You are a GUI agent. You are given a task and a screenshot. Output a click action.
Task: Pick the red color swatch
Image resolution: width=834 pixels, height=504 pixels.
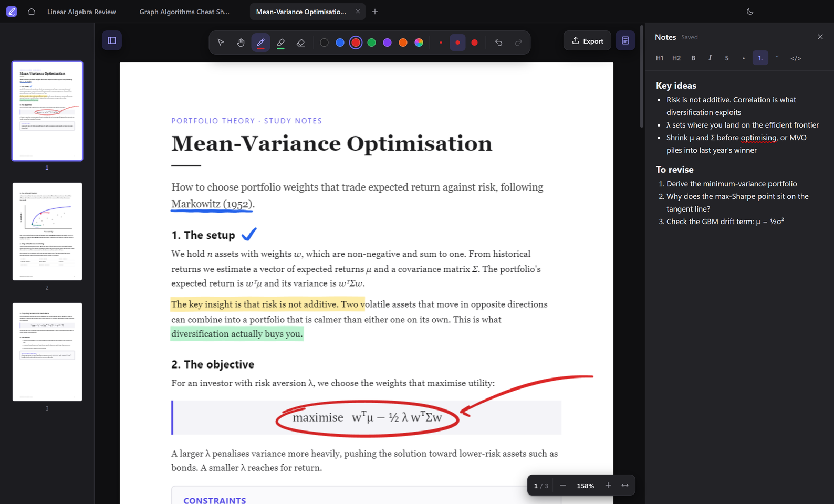click(x=356, y=43)
